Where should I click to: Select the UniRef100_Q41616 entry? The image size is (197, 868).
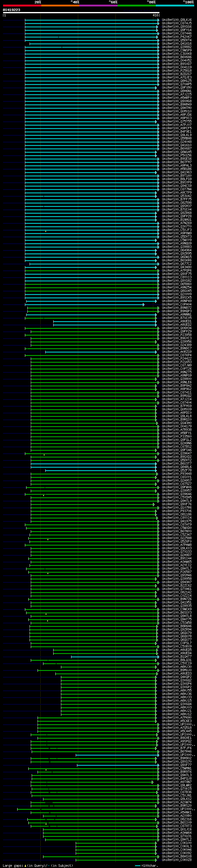pos(177,43)
